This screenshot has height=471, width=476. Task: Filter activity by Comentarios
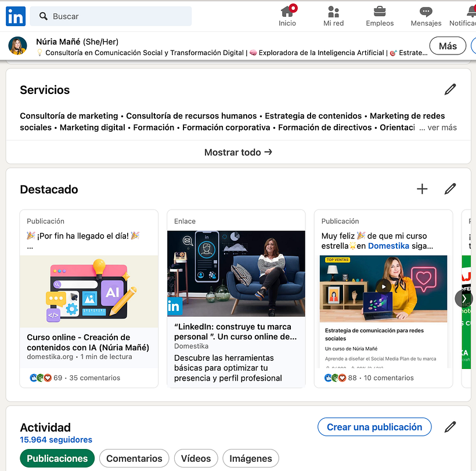(134, 458)
